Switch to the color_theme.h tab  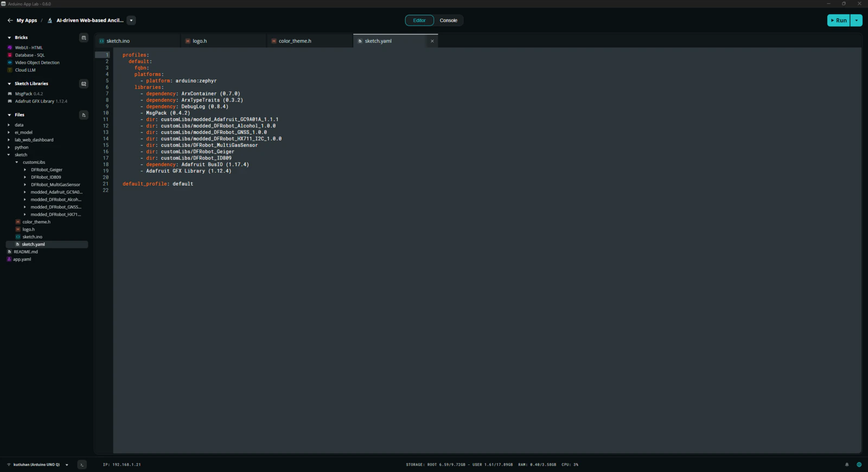coord(310,41)
